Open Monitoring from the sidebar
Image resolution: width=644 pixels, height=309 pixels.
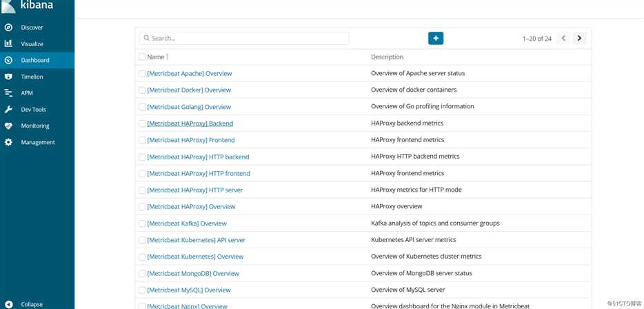[35, 126]
